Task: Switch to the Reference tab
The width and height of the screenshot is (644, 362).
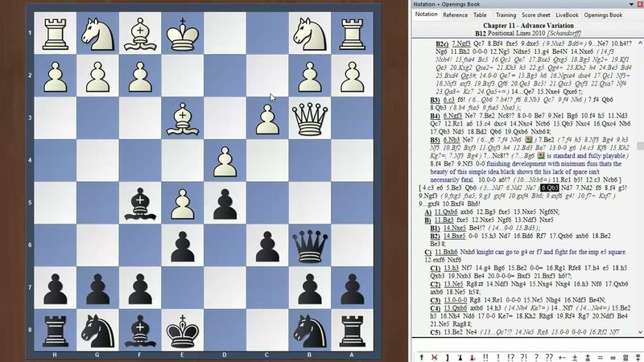Action: pyautogui.click(x=455, y=14)
